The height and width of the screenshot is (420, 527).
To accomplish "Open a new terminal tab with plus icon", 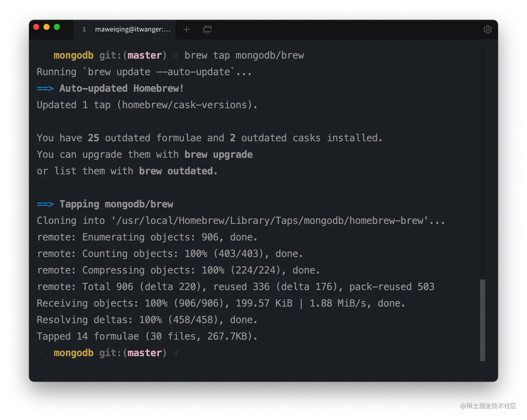I will pos(186,30).
